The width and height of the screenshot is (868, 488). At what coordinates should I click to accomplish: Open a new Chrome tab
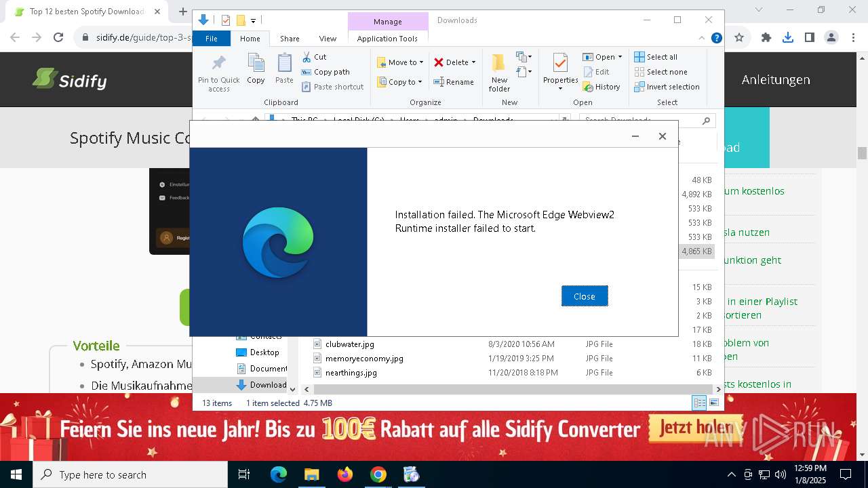[x=182, y=12]
